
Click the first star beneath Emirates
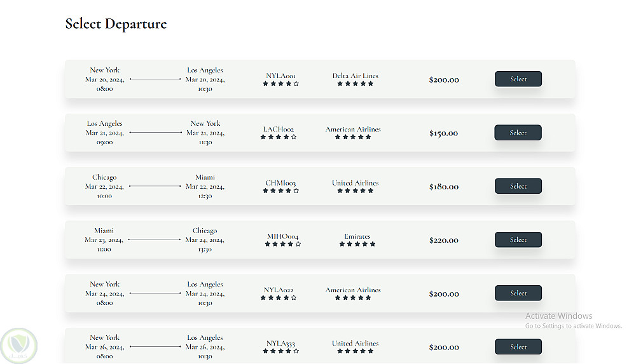[342, 244]
